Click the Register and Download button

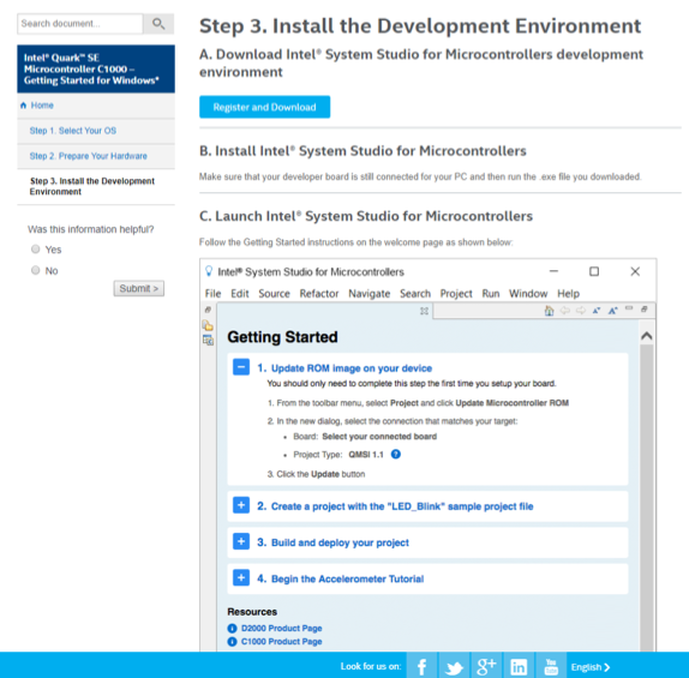pos(265,107)
